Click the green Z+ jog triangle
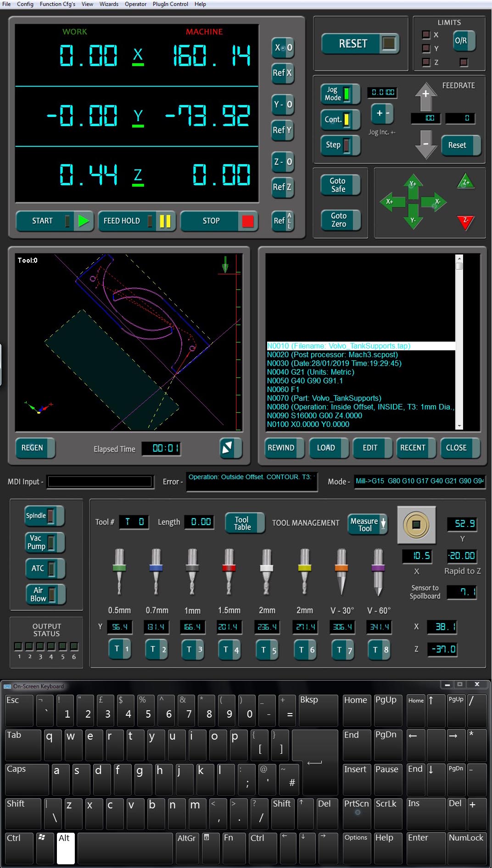Screen dimensions: 492x868 pos(465,182)
